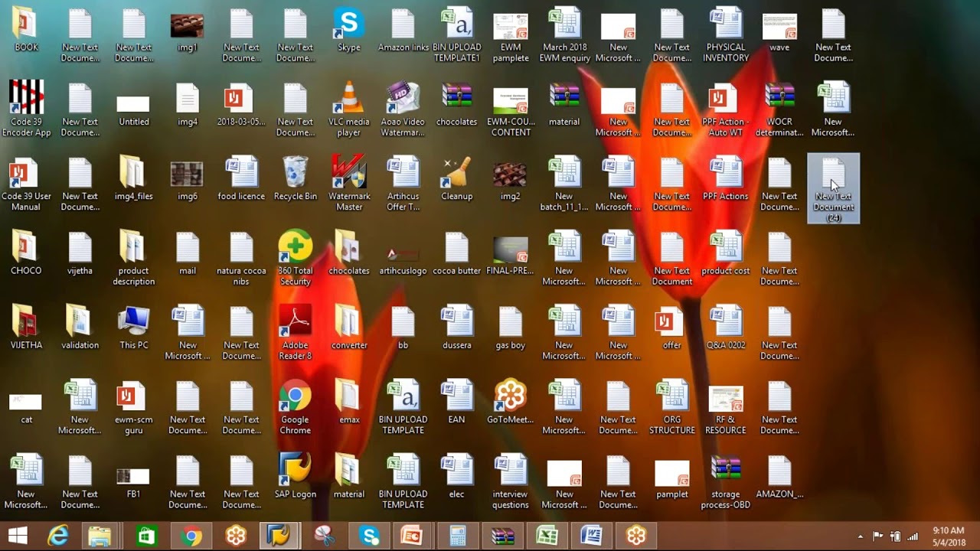Screen dimensions: 980x551
Task: Select the Recycle Bin icon
Action: [x=295, y=178]
